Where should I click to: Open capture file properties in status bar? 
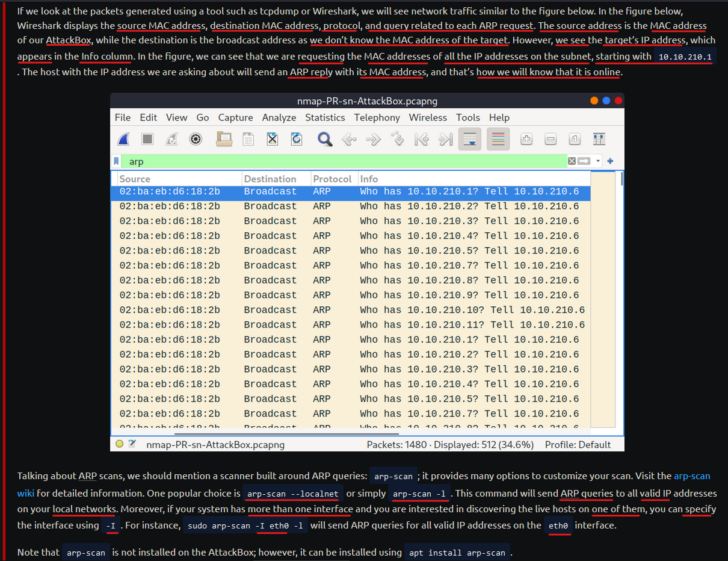tap(132, 444)
